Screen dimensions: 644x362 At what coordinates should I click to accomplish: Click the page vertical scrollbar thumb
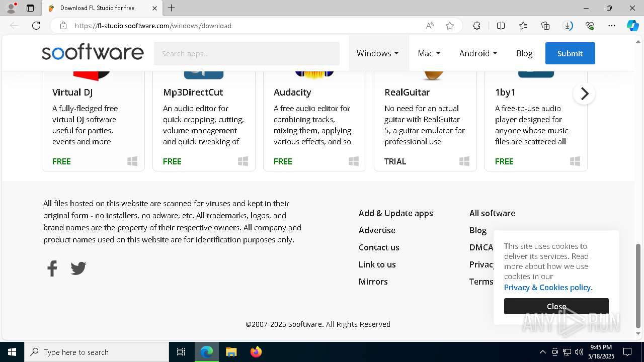click(638, 286)
